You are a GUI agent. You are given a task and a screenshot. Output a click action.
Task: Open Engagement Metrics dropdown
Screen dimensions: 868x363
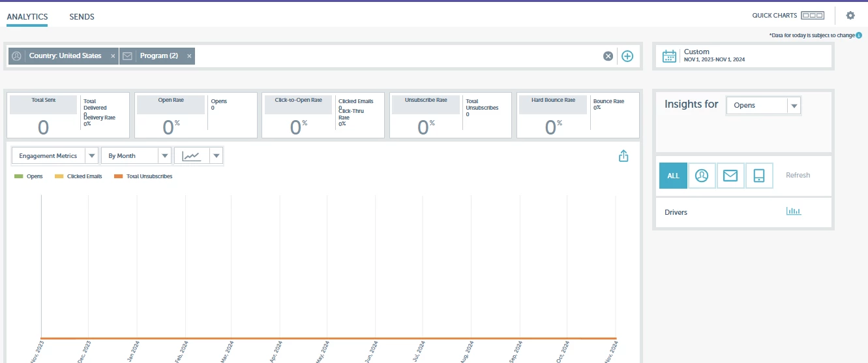click(55, 156)
